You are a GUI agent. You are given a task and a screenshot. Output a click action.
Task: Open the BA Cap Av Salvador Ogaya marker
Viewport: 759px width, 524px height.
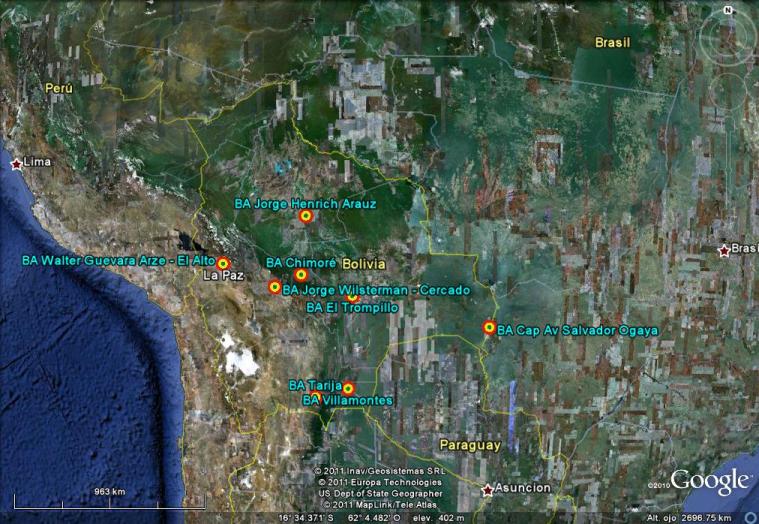[489, 327]
